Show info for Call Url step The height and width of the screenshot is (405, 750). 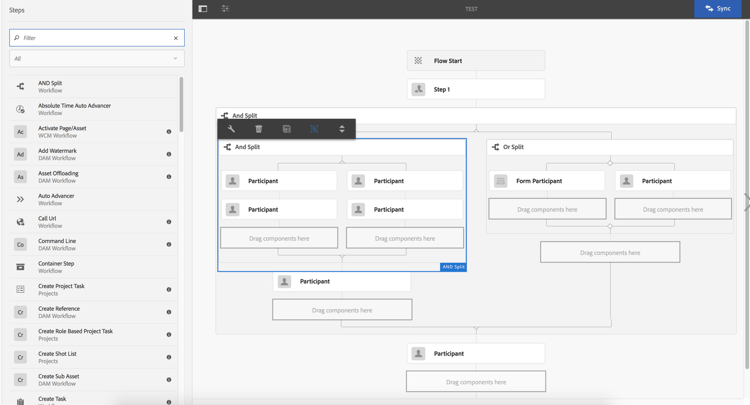[x=169, y=222]
